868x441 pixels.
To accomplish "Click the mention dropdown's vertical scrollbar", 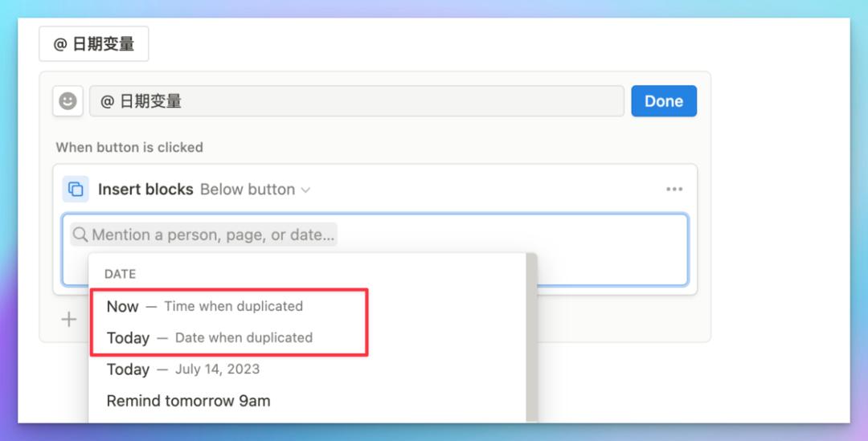I will pos(531,337).
